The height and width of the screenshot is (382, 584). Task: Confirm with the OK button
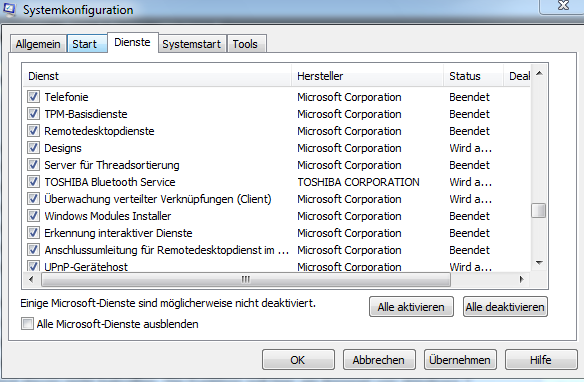298,360
